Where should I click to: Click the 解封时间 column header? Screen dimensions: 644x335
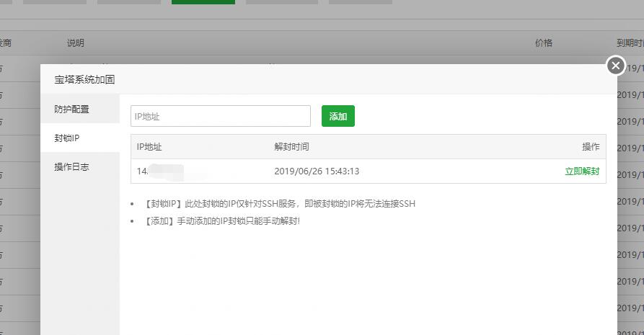coord(291,147)
